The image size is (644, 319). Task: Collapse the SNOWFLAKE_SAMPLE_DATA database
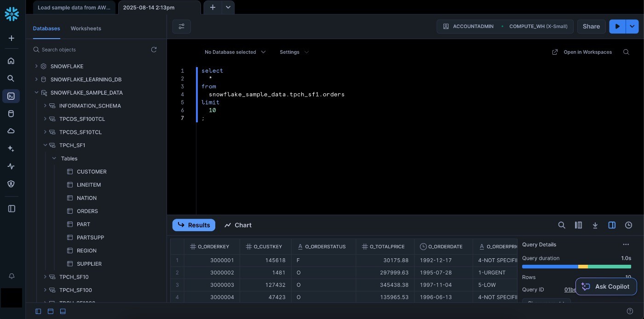point(36,92)
